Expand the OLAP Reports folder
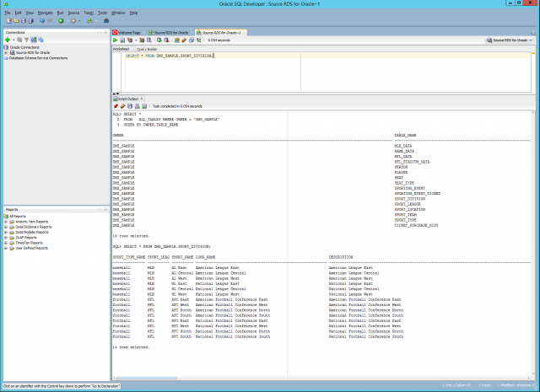 [6, 238]
